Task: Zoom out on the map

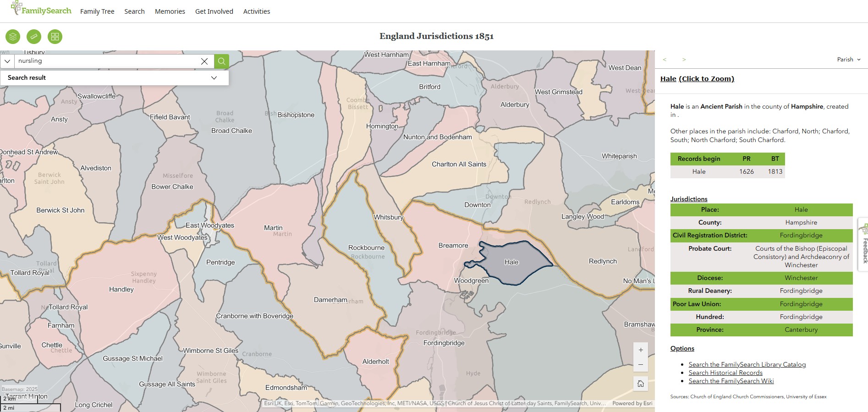Action: point(641,365)
